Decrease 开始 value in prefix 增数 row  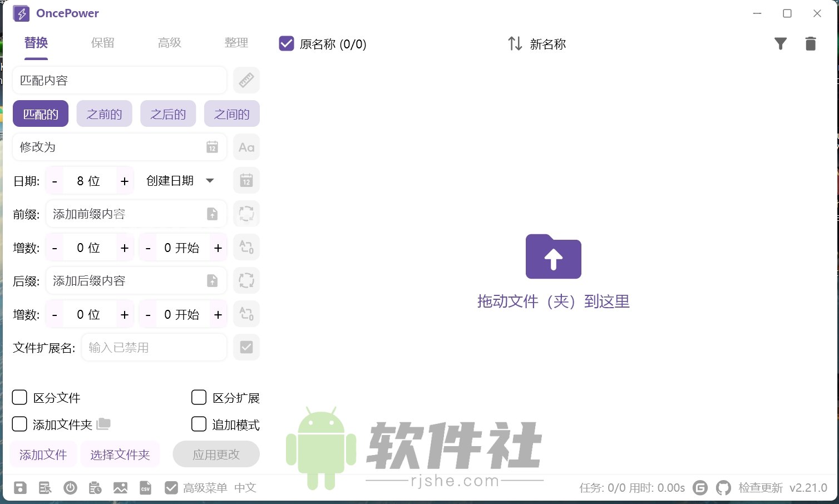click(x=148, y=248)
